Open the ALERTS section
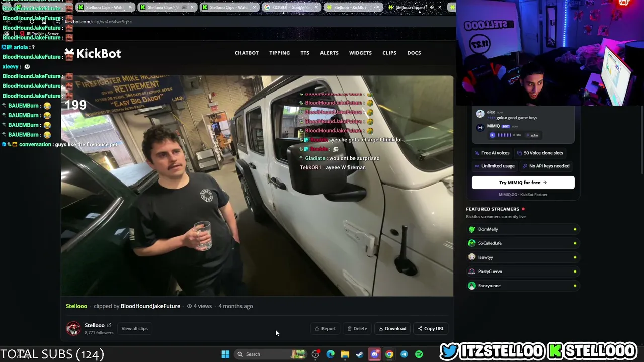The image size is (644, 362). click(x=329, y=53)
